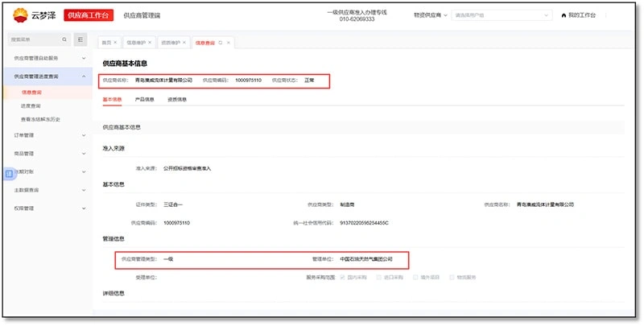Click the magnifier icon in menu search
Viewport: 644px width, 326px height.
click(64, 39)
